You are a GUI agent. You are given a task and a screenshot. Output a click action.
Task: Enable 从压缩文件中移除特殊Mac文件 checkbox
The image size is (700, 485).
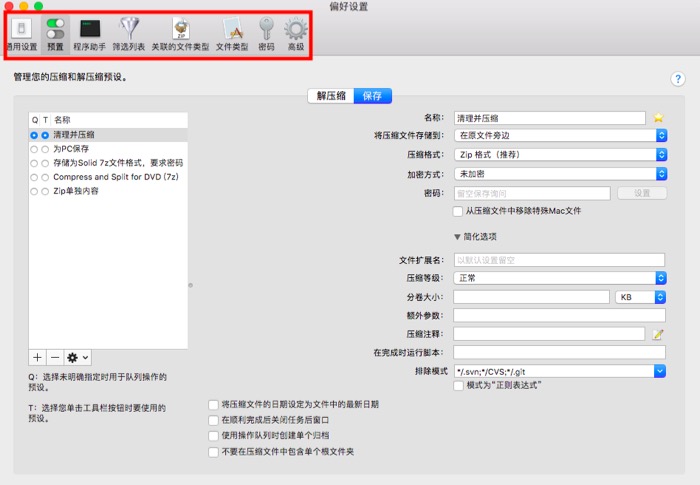[x=458, y=211]
